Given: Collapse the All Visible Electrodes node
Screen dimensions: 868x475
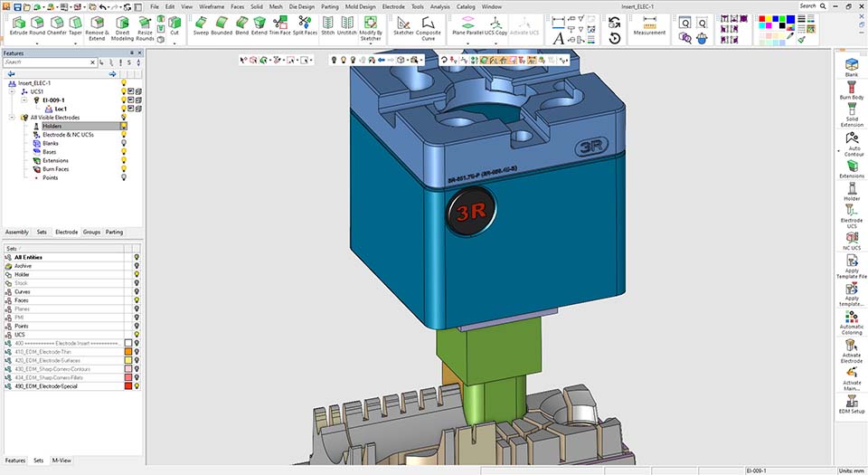Looking at the screenshot, I should (12, 118).
